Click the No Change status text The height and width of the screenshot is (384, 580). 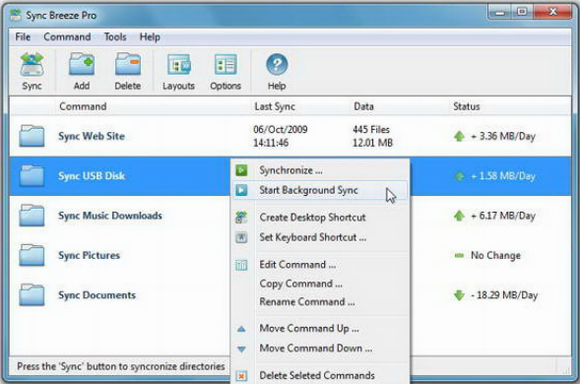(x=496, y=255)
